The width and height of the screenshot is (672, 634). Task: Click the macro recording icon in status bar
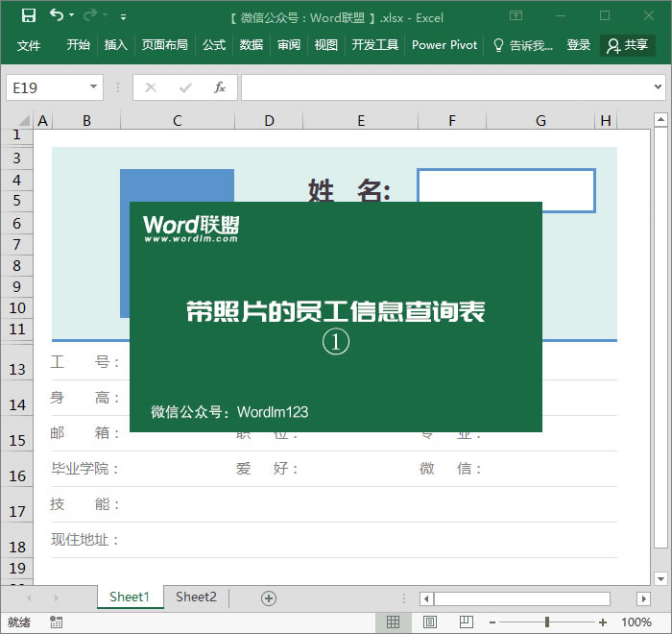click(57, 622)
